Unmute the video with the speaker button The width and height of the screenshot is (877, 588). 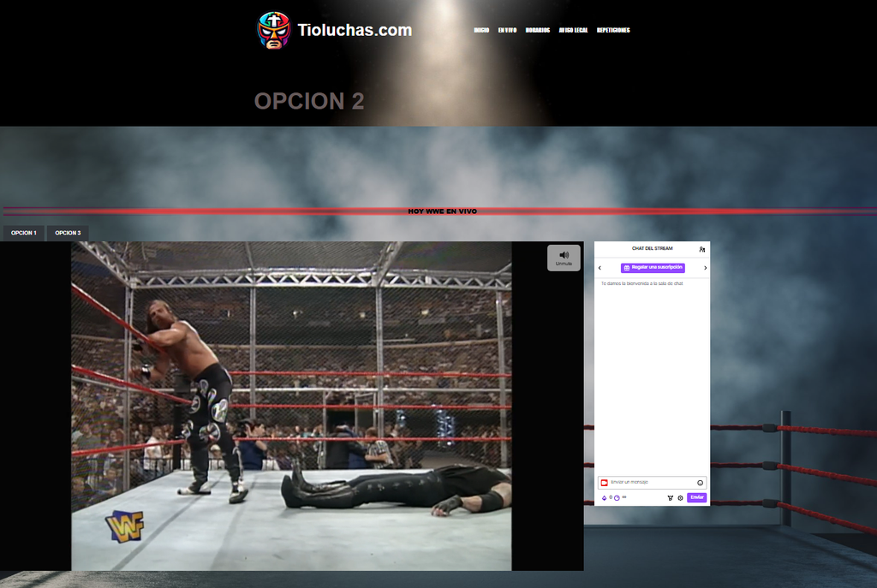tap(564, 258)
